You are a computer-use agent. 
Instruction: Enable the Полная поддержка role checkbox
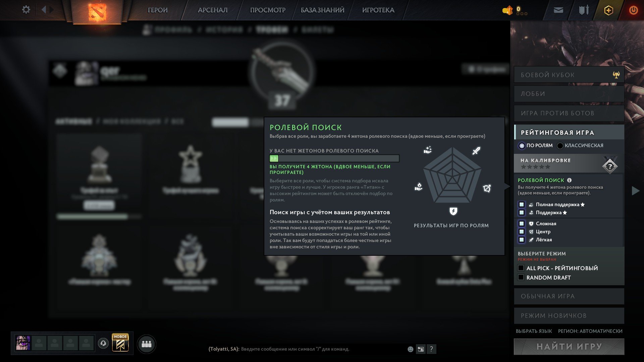click(x=522, y=204)
